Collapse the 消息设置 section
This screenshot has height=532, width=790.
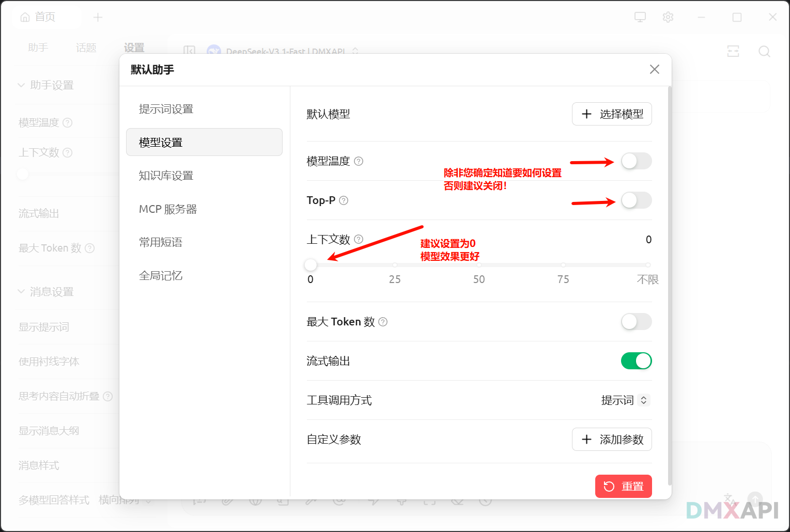point(21,292)
